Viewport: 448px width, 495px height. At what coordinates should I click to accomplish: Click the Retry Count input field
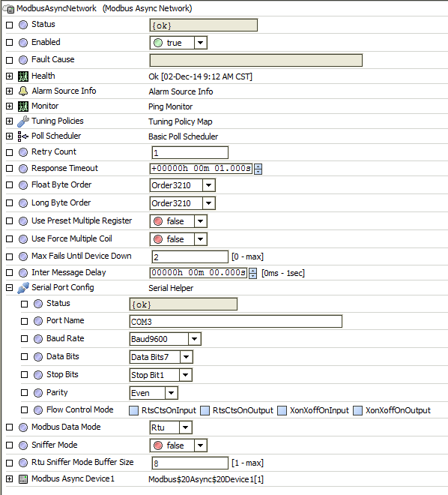(190, 152)
